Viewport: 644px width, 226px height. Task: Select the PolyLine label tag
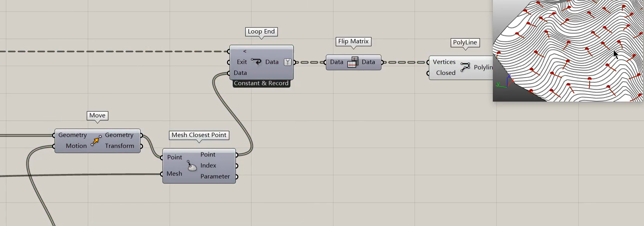[x=465, y=43]
